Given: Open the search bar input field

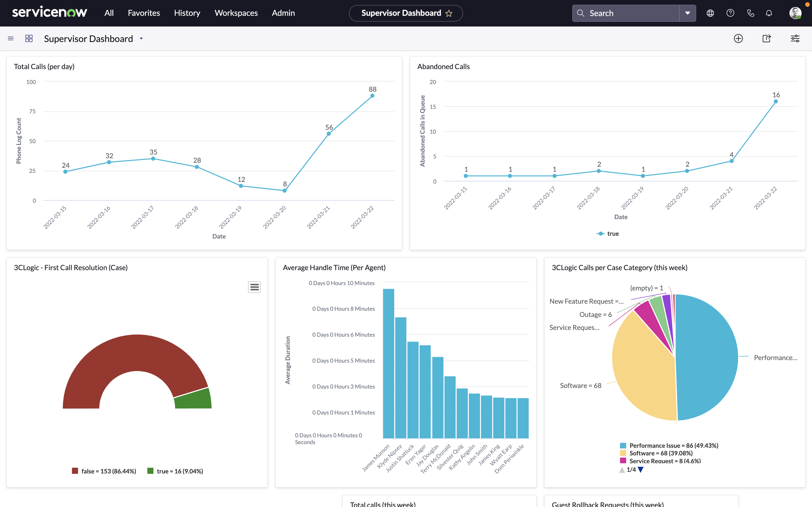Looking at the screenshot, I should 630,13.
